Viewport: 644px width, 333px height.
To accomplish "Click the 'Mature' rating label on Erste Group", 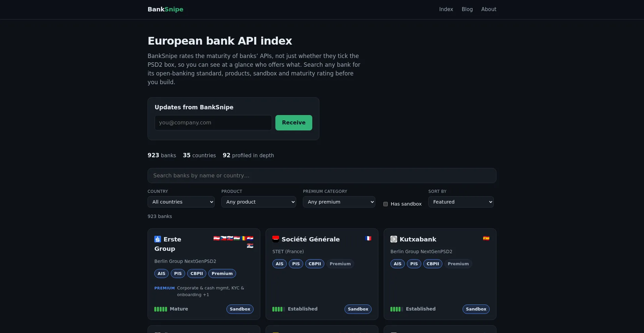I will tap(179, 309).
